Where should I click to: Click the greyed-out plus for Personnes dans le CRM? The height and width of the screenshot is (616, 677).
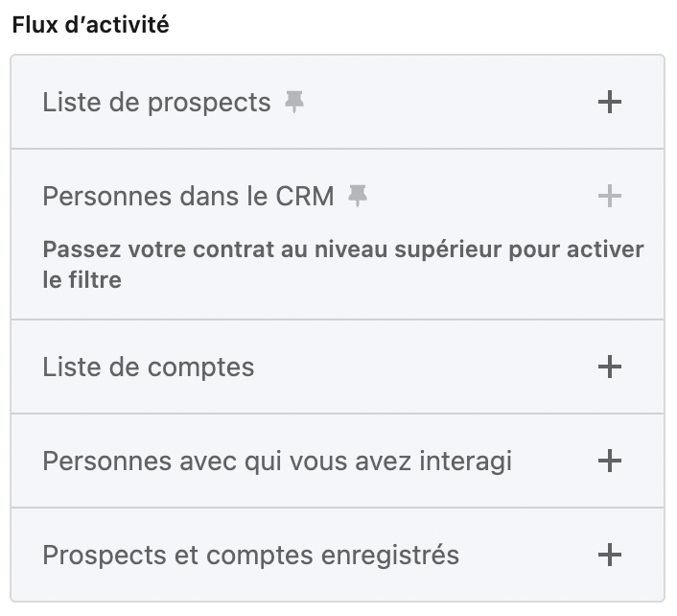[x=609, y=196]
